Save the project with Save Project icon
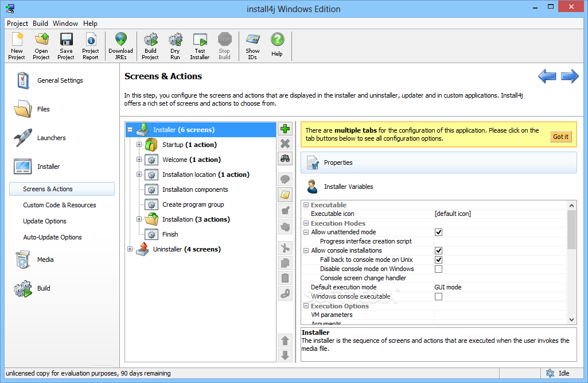The height and width of the screenshot is (383, 588). 66,46
